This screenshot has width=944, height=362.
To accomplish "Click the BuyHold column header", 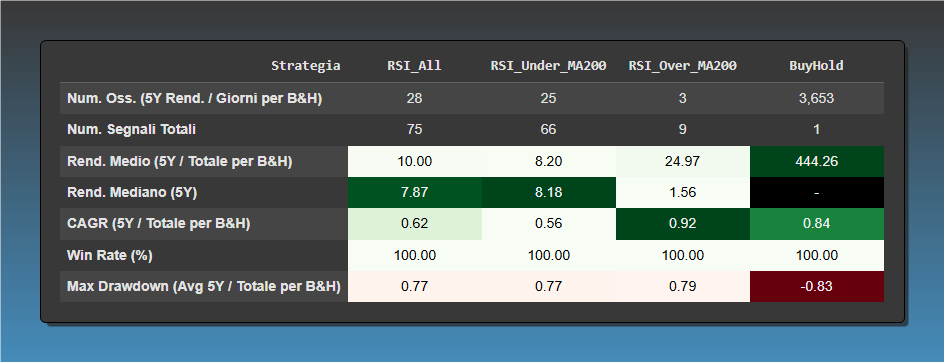I will click(817, 66).
